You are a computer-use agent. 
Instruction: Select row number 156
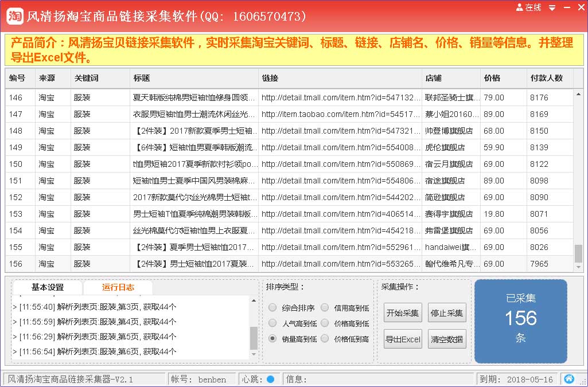15,264
